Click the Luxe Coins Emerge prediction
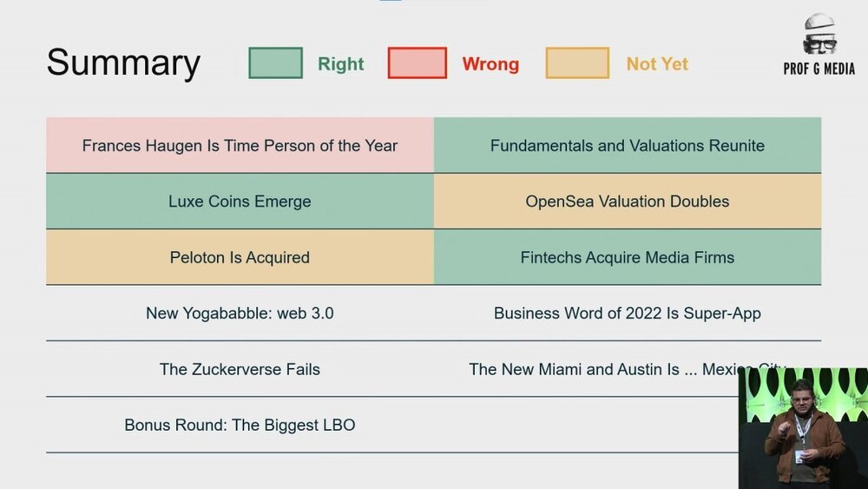 pyautogui.click(x=240, y=202)
